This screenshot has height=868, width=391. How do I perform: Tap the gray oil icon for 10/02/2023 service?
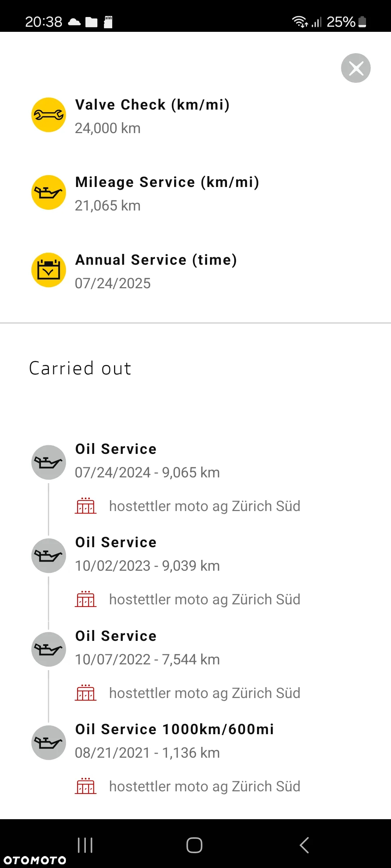coord(49,556)
